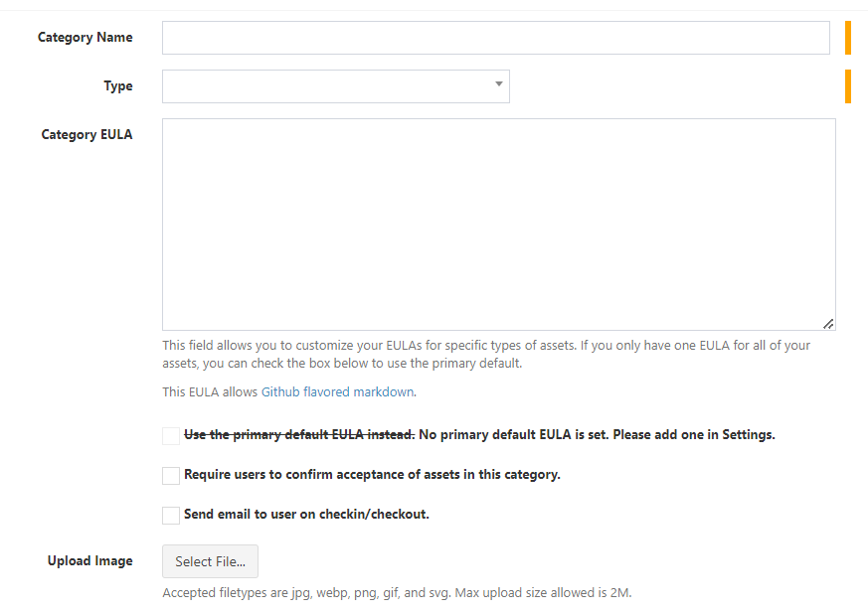Click the accepted filetypes help text
The height and width of the screenshot is (614, 868).
click(x=397, y=593)
